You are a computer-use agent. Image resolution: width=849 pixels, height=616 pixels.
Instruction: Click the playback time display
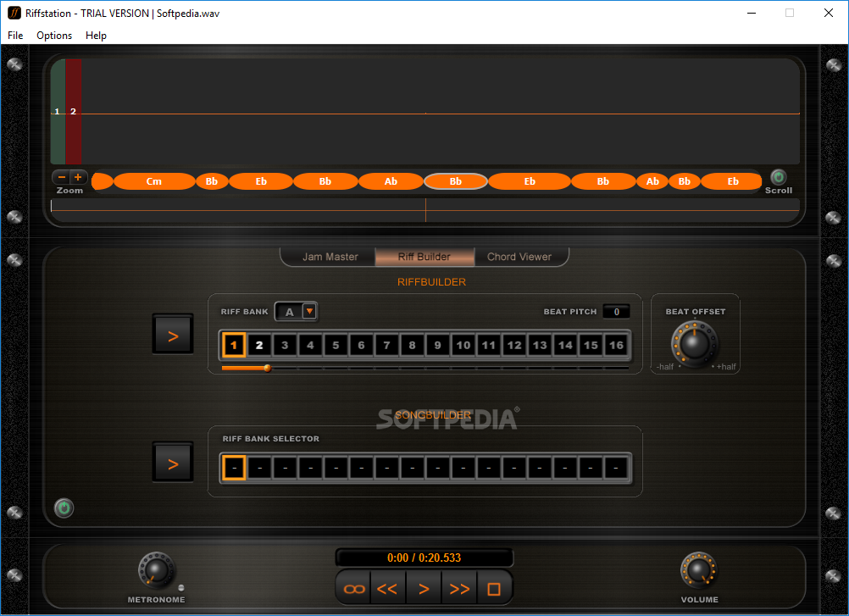click(424, 558)
